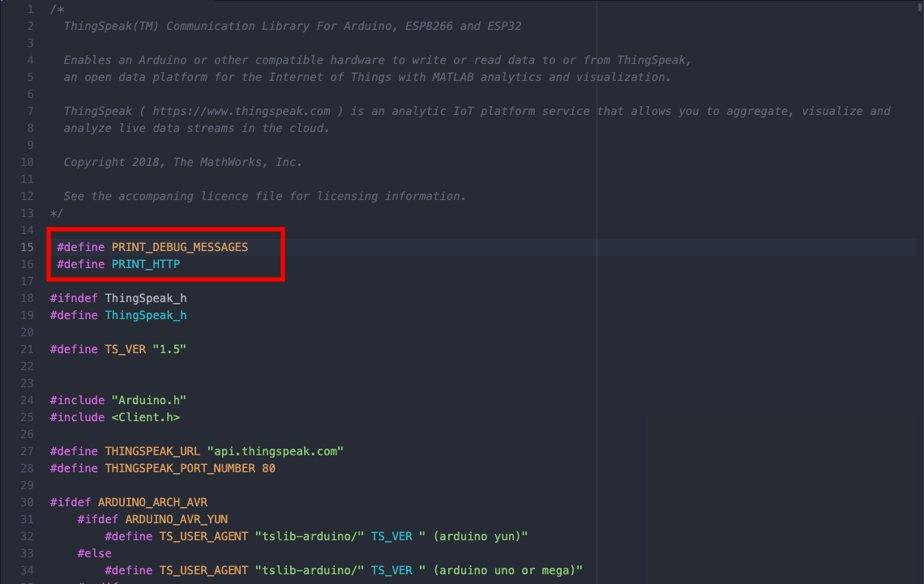The width and height of the screenshot is (924, 584).
Task: Click the THINGSPEAK_URL macro name
Action: tap(152, 451)
